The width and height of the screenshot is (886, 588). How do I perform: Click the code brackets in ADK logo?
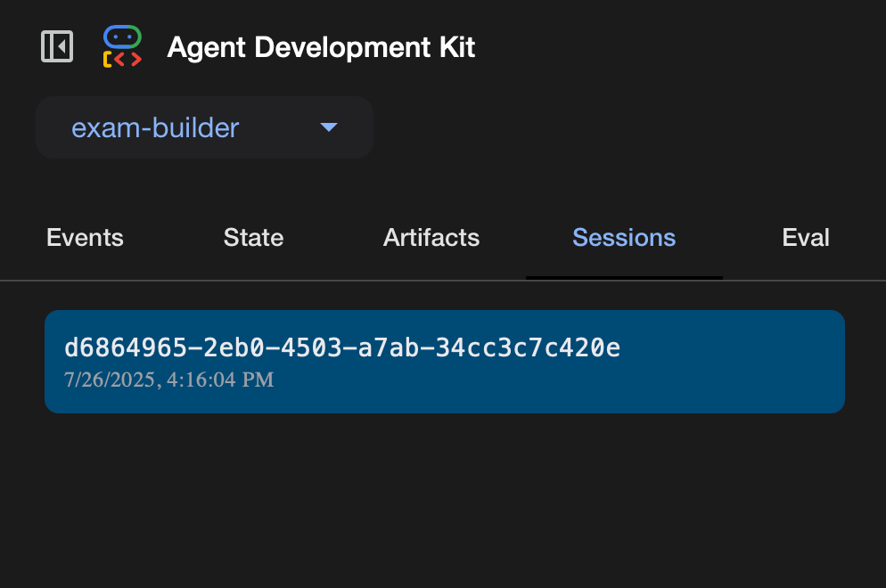(122, 59)
